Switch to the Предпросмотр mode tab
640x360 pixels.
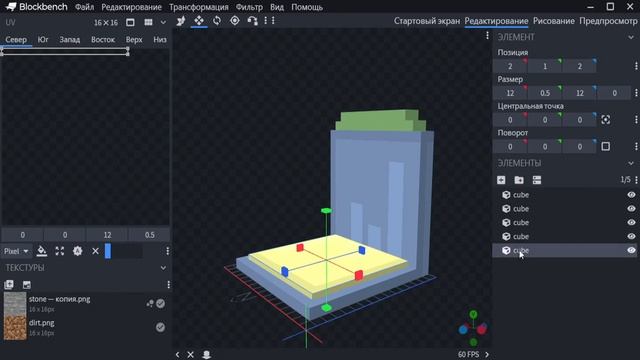coord(608,21)
